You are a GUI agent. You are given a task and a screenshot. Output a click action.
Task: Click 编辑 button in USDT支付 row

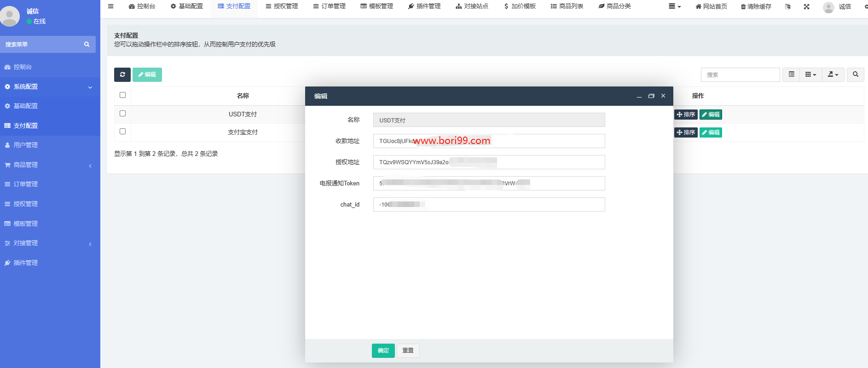point(711,115)
